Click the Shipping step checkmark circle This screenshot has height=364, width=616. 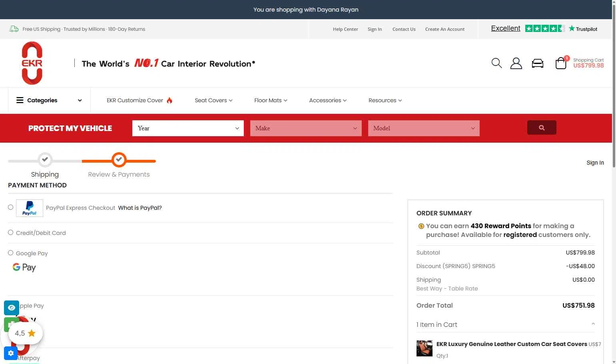coord(45,159)
